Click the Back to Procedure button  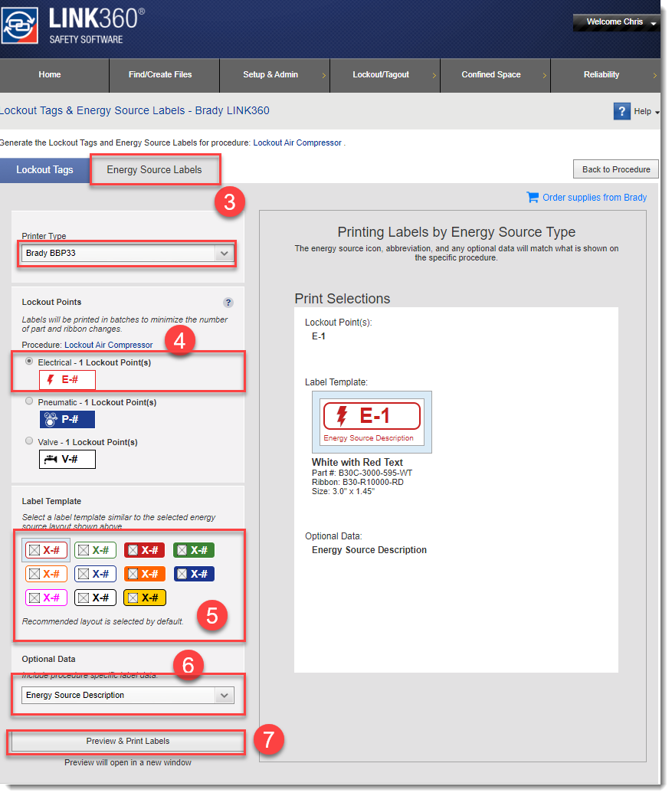(615, 169)
